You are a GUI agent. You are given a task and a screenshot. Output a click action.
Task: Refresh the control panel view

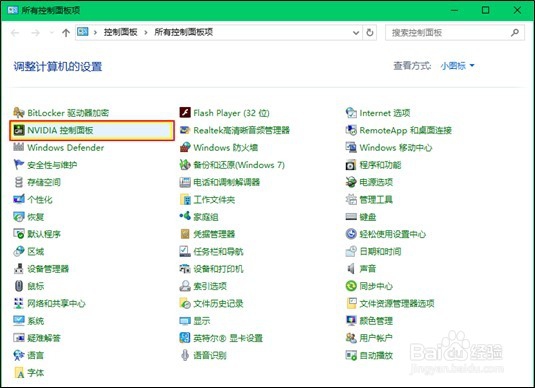(370, 33)
